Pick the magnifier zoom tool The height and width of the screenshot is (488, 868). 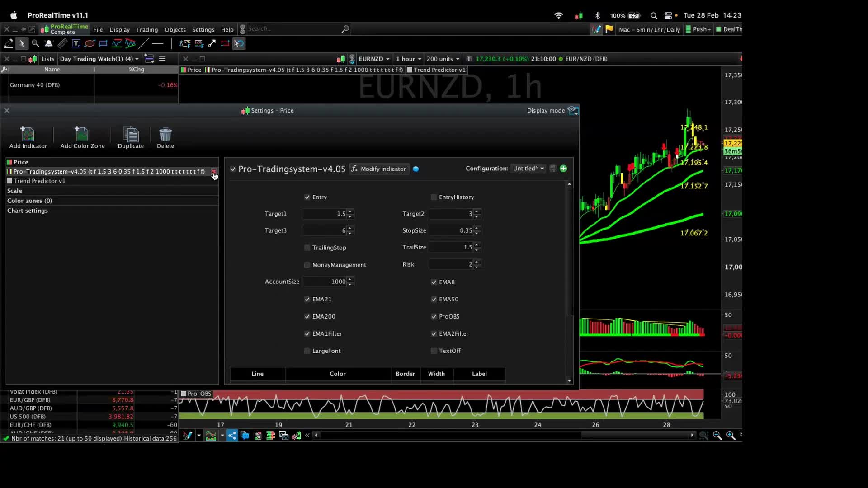(35, 43)
